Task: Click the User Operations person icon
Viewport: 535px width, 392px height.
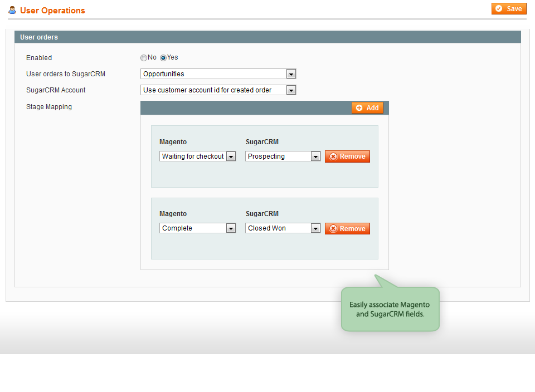Action: click(x=12, y=10)
